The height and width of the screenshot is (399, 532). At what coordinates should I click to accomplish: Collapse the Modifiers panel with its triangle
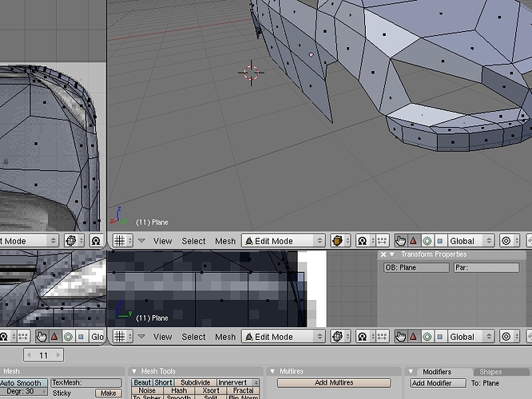pyautogui.click(x=411, y=372)
